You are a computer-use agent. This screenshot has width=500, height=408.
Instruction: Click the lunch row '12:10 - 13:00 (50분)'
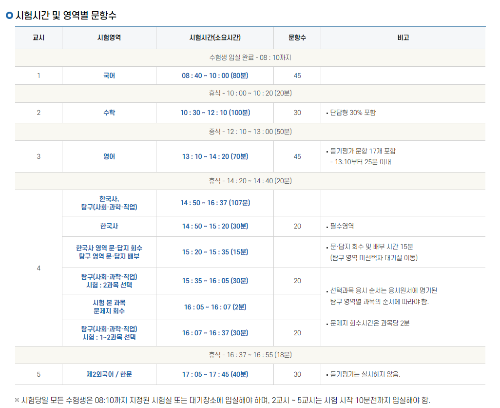pyautogui.click(x=250, y=132)
